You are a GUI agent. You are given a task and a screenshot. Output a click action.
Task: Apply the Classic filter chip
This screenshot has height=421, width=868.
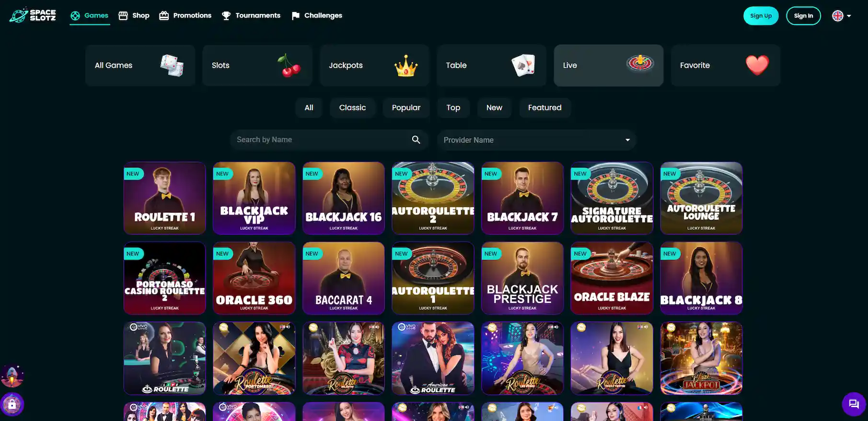352,107
